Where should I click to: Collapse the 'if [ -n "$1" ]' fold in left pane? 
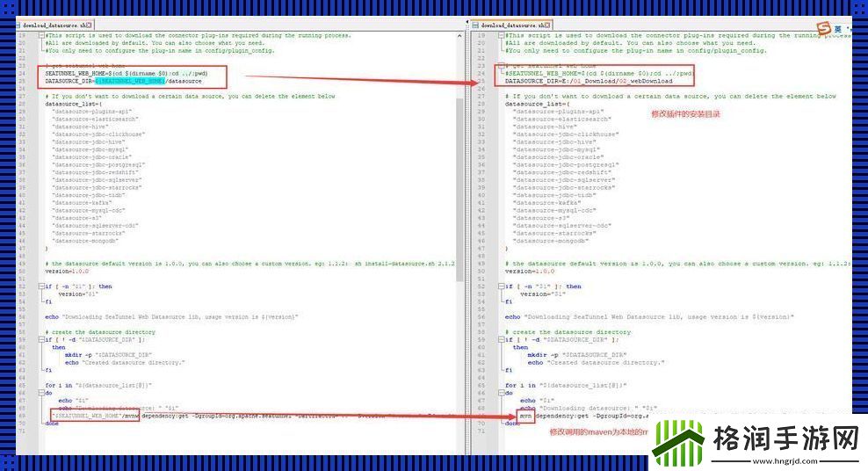(40, 286)
